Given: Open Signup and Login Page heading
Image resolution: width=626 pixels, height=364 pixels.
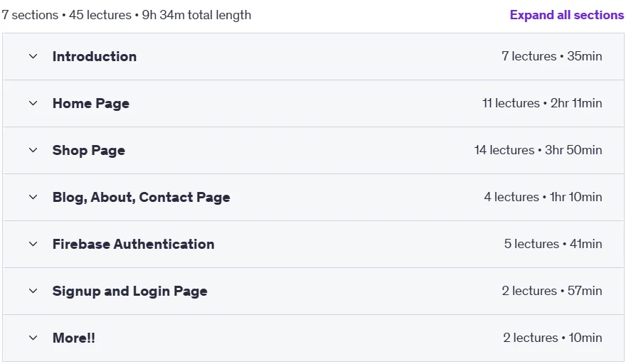Looking at the screenshot, I should [129, 291].
